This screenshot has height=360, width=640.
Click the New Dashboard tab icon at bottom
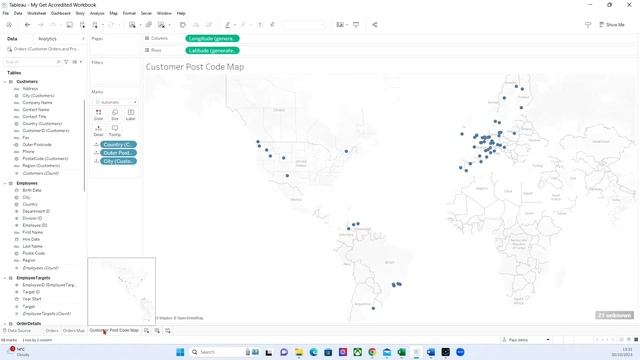tap(157, 331)
